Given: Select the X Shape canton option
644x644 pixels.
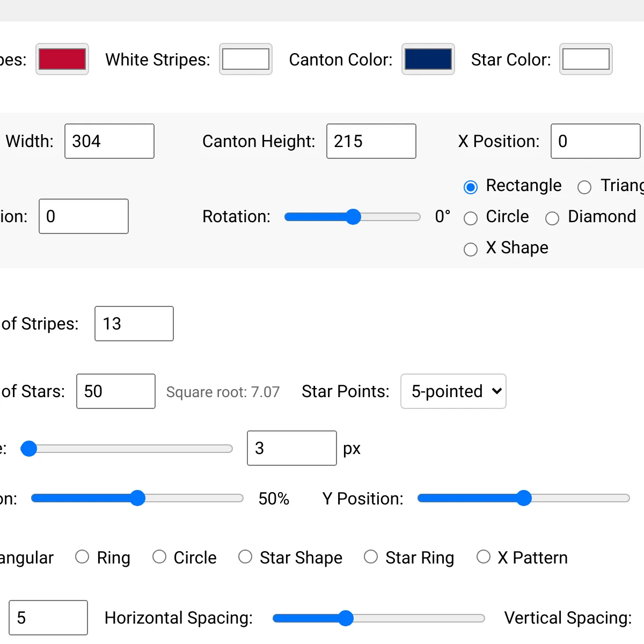Looking at the screenshot, I should [x=471, y=249].
